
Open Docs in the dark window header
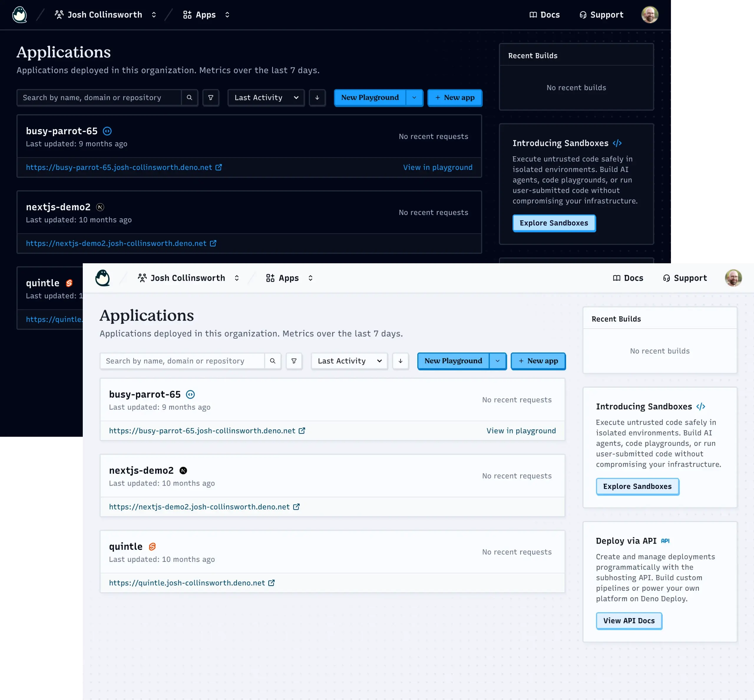tap(545, 15)
